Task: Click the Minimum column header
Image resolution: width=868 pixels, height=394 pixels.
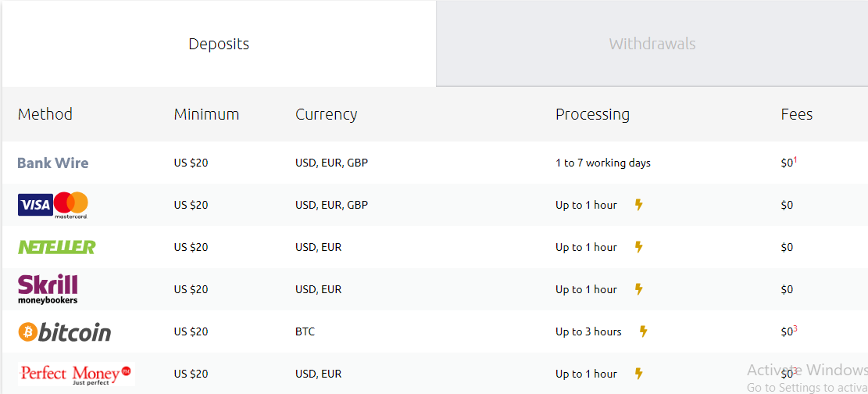Action: [x=206, y=115]
